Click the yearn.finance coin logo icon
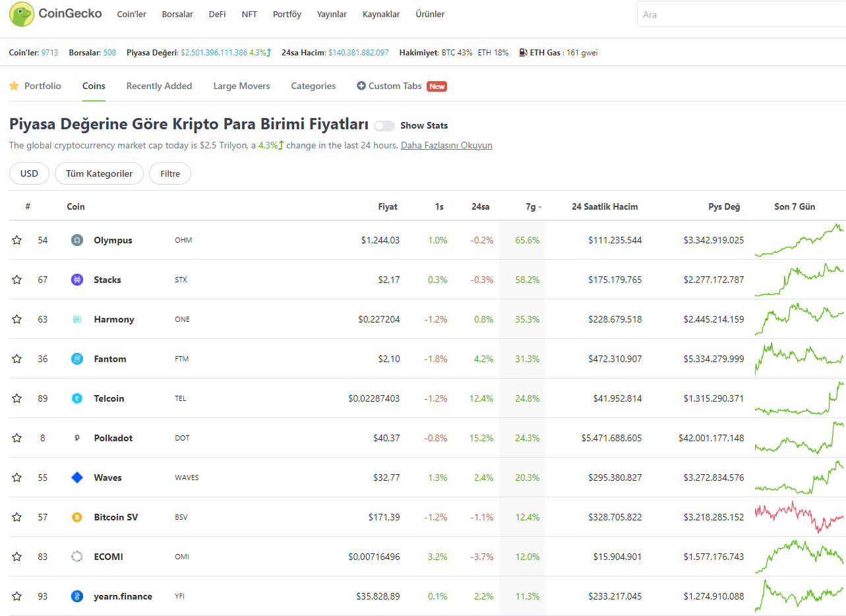 (77, 596)
